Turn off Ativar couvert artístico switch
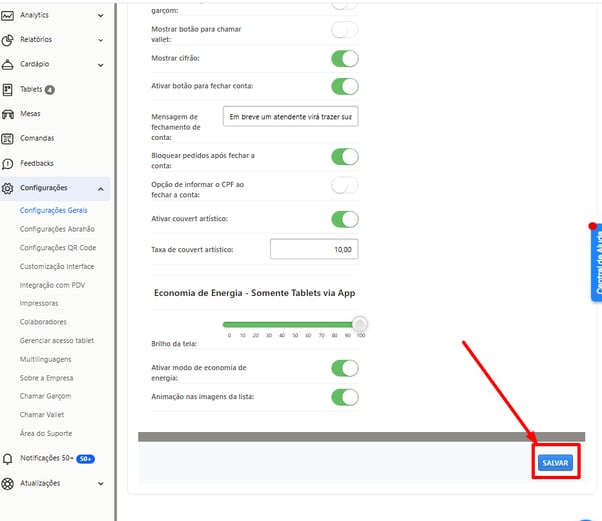 [344, 219]
